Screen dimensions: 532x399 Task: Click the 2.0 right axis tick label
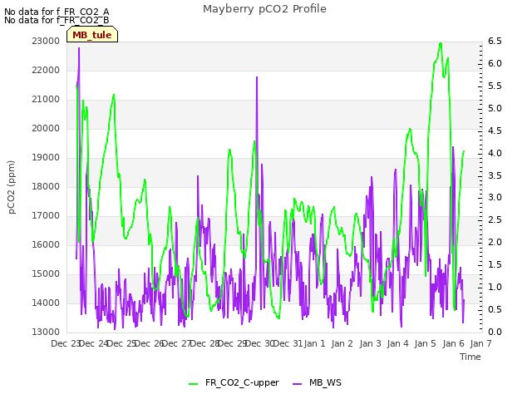(495, 242)
